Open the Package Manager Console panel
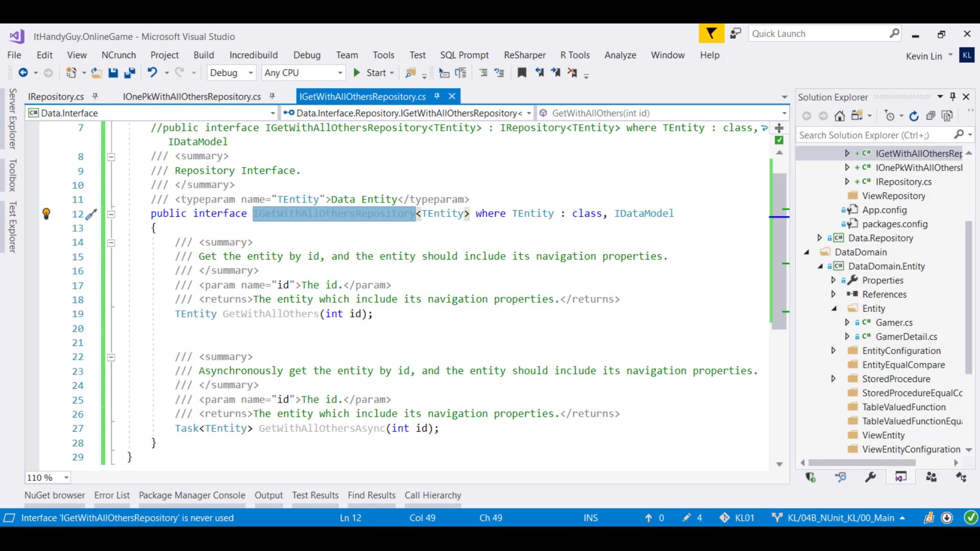Image resolution: width=980 pixels, height=551 pixels. click(x=192, y=495)
